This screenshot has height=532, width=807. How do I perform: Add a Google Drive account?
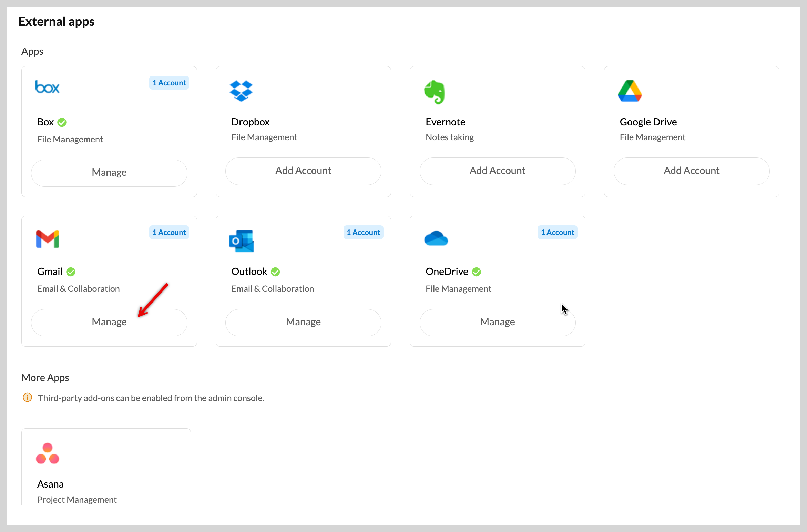(x=691, y=171)
